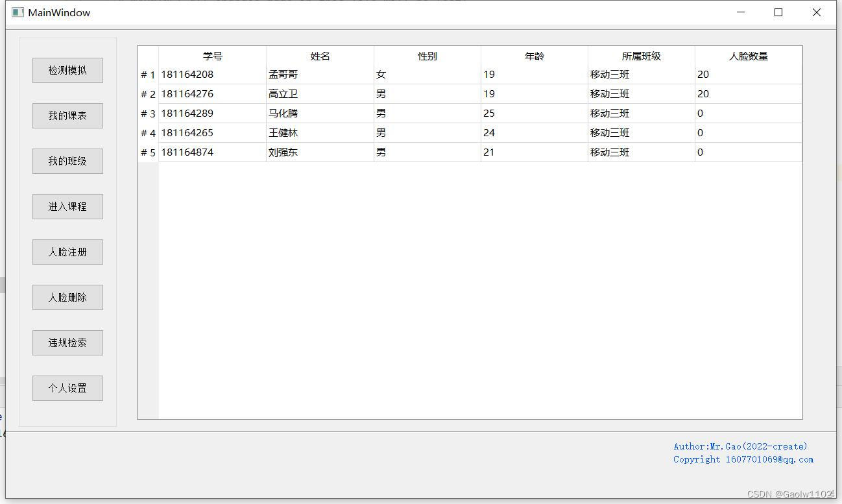
Task: Open 违规检索 in the sidebar
Action: [67, 342]
